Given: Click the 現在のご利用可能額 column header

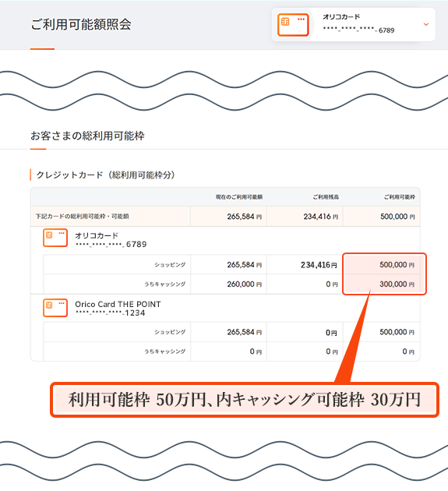Looking at the screenshot, I should click(239, 197).
